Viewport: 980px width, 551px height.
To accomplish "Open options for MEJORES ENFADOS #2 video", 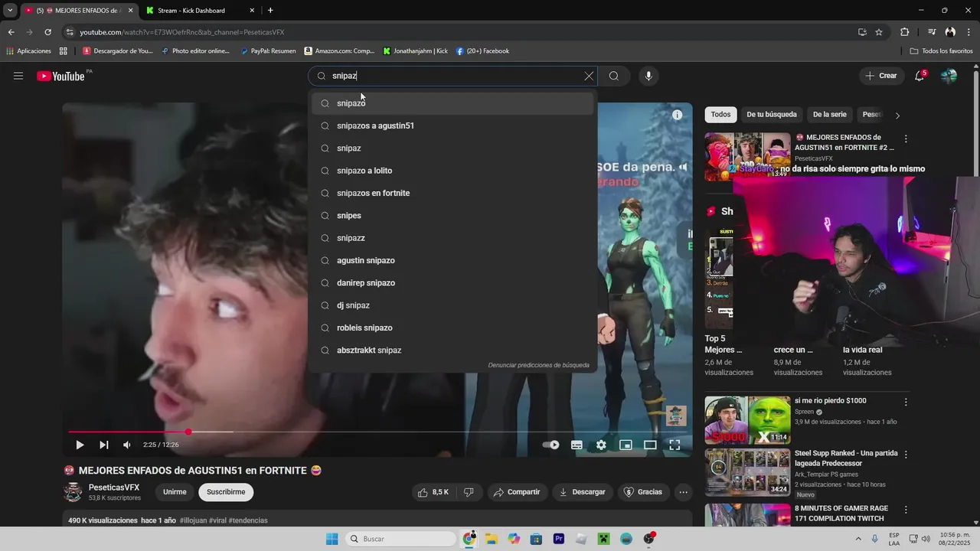I will 906,139.
